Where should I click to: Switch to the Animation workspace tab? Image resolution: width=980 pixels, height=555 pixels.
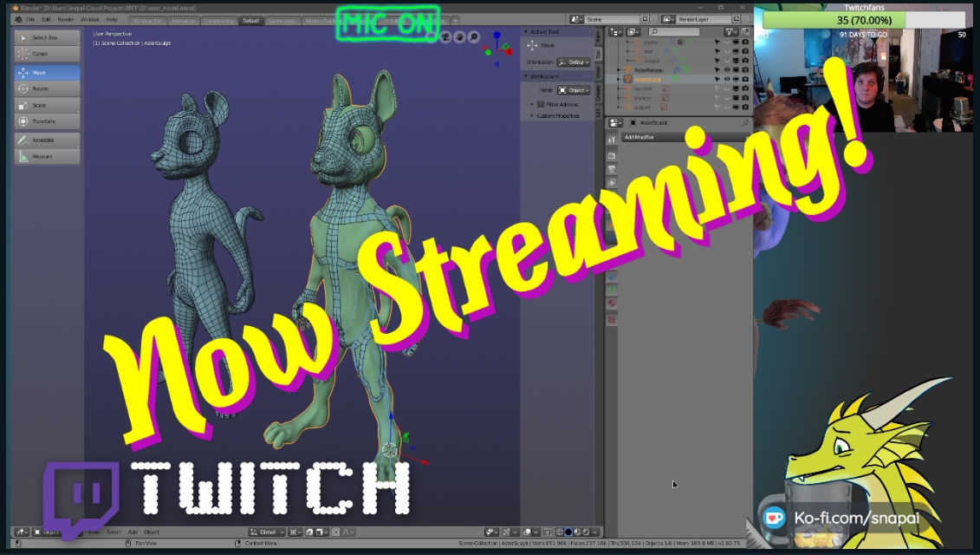coord(183,21)
